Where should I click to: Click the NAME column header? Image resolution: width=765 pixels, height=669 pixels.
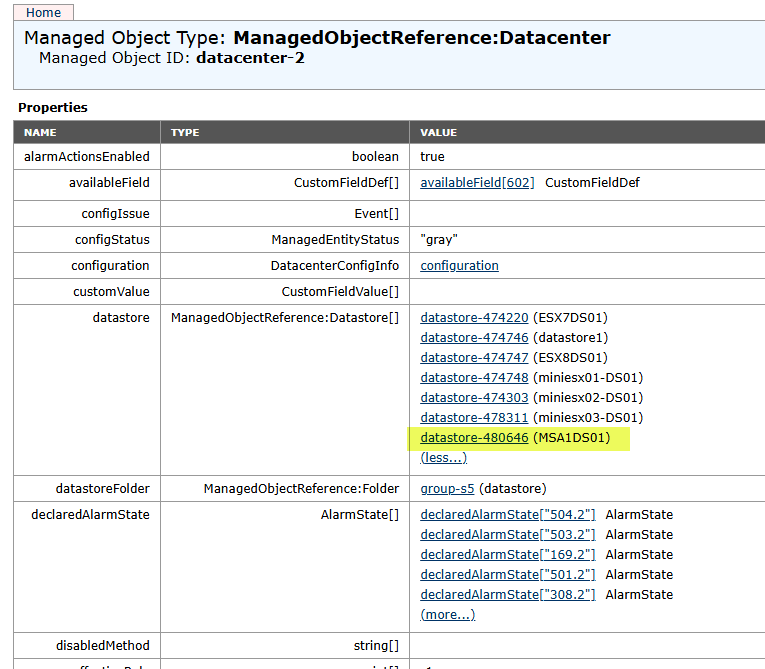click(x=40, y=132)
